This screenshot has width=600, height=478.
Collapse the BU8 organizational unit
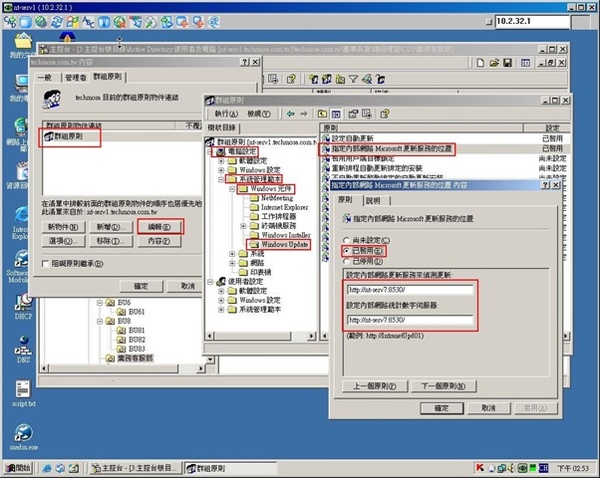(x=99, y=321)
